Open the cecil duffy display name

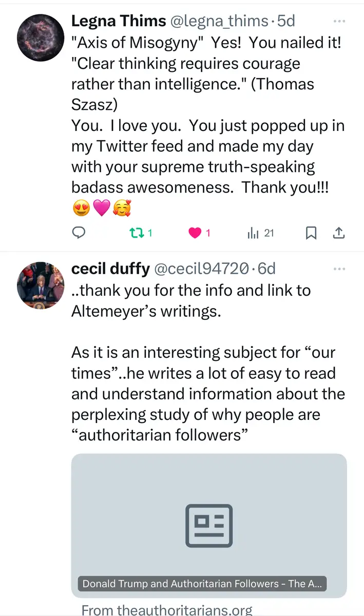tap(110, 268)
